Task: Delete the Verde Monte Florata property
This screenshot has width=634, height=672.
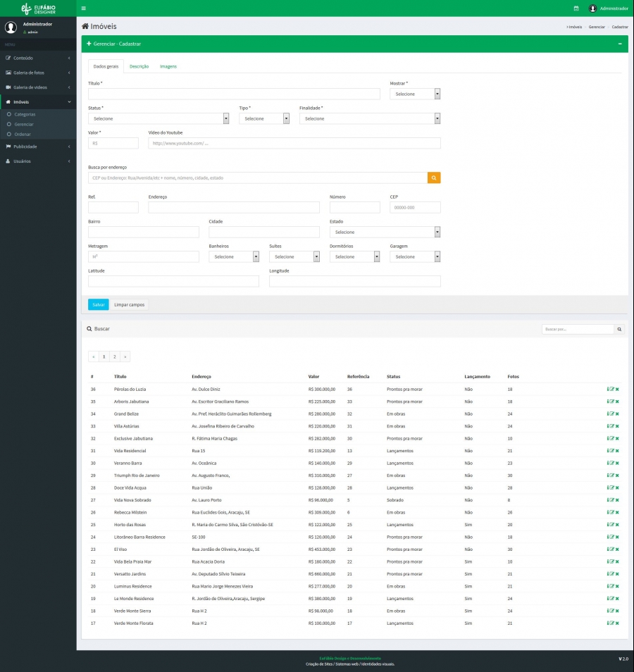Action: [x=617, y=623]
